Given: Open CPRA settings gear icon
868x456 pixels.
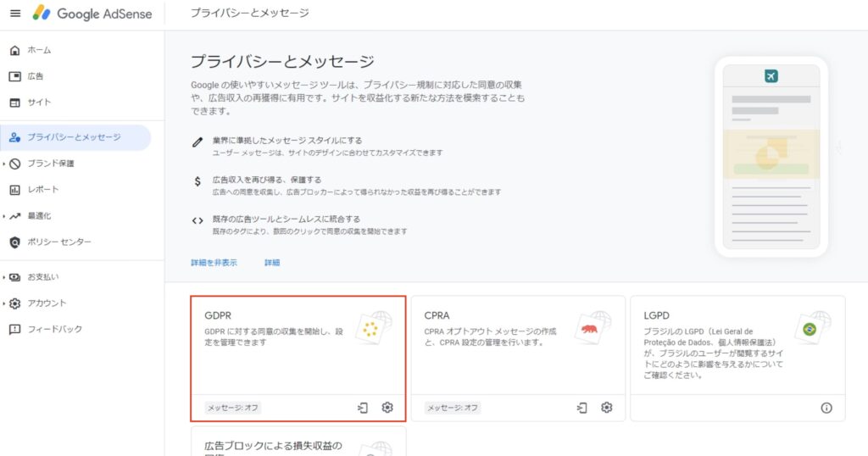Looking at the screenshot, I should 607,408.
